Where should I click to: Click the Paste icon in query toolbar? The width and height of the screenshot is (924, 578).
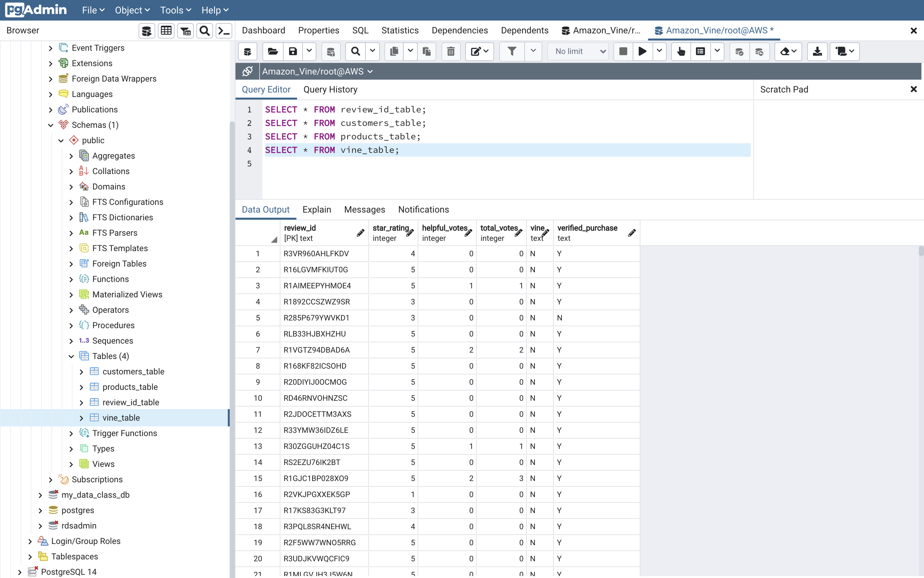426,51
